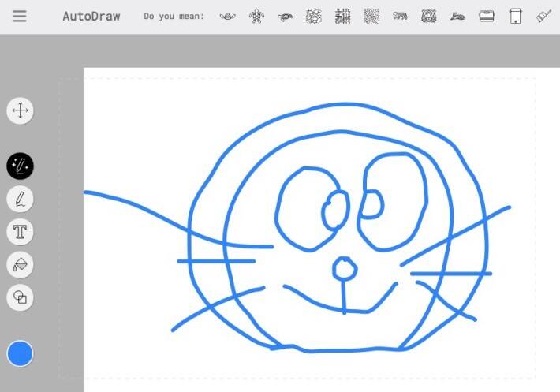Select the freehand Draw pencil tool
560x392 pixels.
point(20,199)
